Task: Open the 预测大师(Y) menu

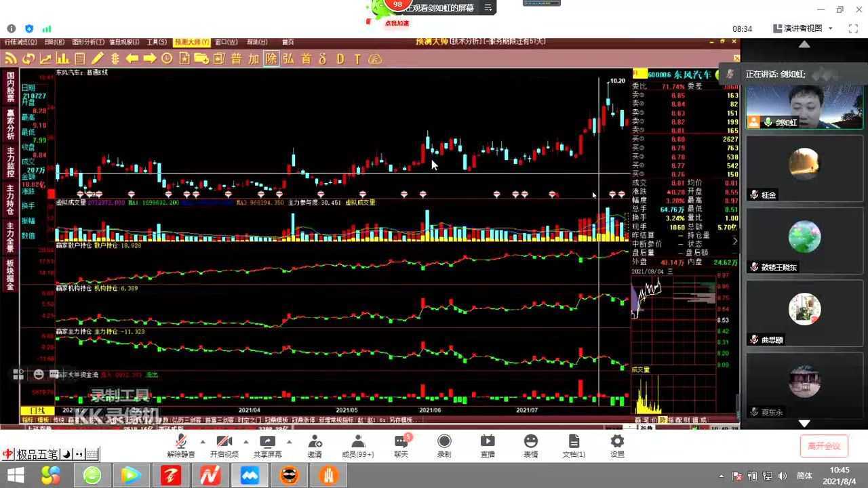Action: click(x=192, y=42)
